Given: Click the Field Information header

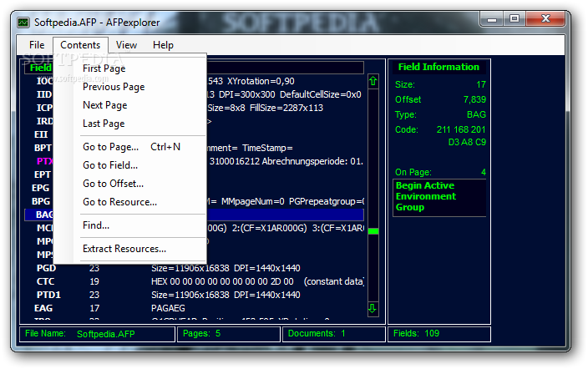Looking at the screenshot, I should click(438, 67).
